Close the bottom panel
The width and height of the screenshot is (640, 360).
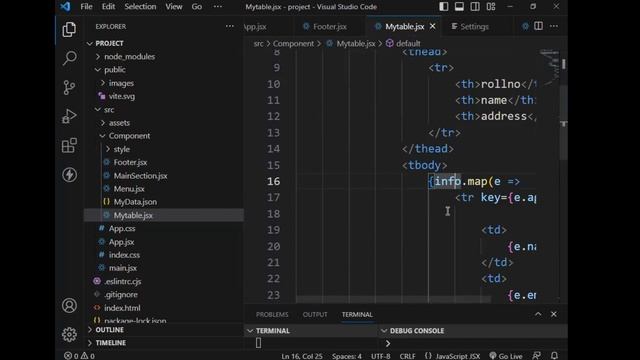(553, 314)
